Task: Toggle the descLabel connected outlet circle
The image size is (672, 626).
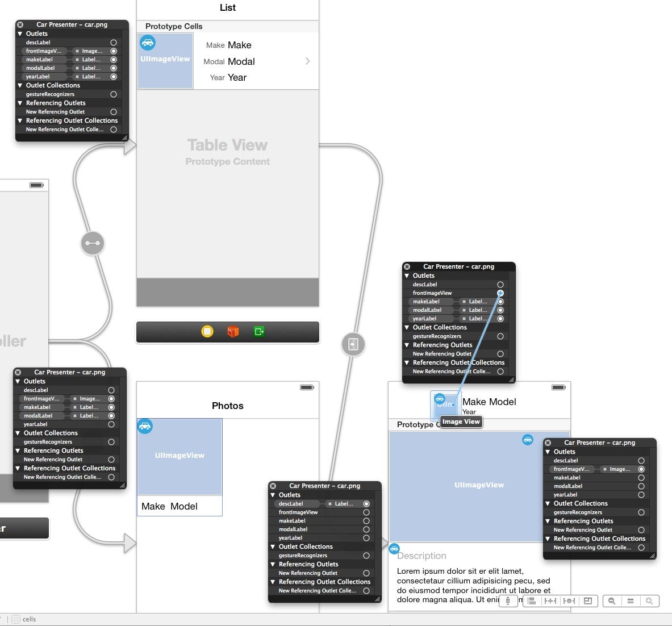Action: [367, 503]
